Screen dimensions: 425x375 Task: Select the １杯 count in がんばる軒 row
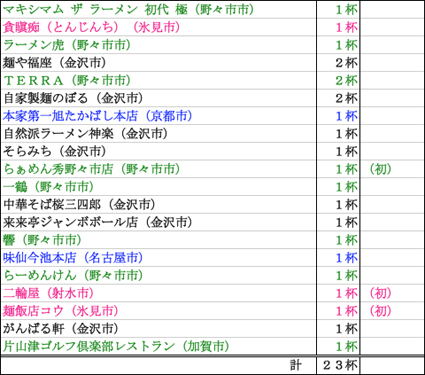pyautogui.click(x=338, y=329)
